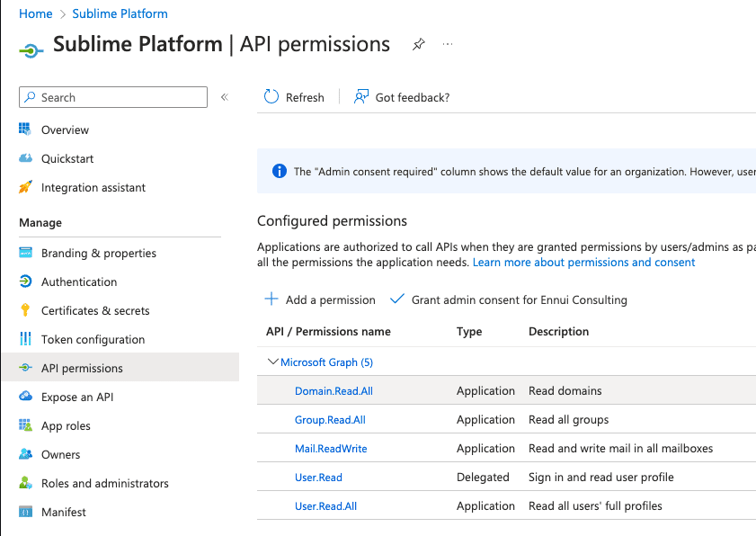This screenshot has height=536, width=756.
Task: Open Roles and administrators page
Action: click(105, 484)
